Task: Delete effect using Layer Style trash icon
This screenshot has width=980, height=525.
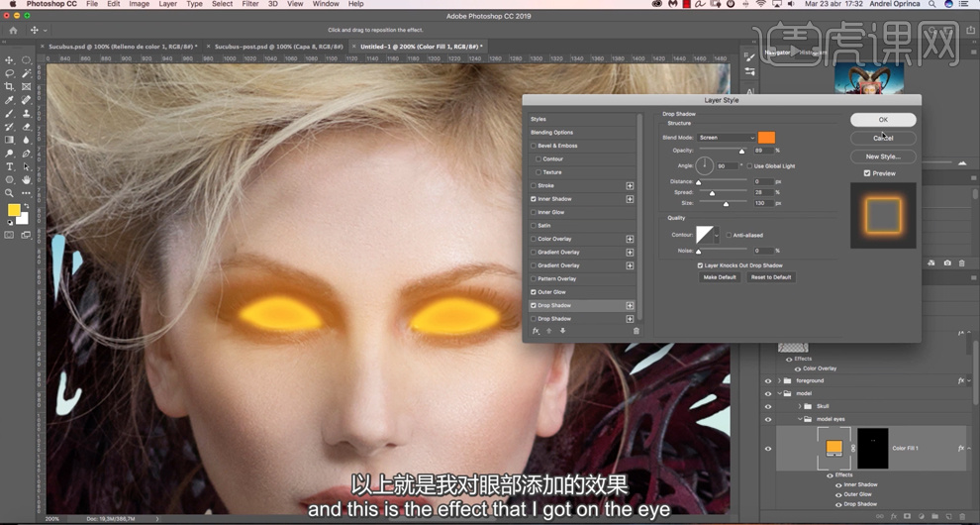Action: (x=637, y=331)
